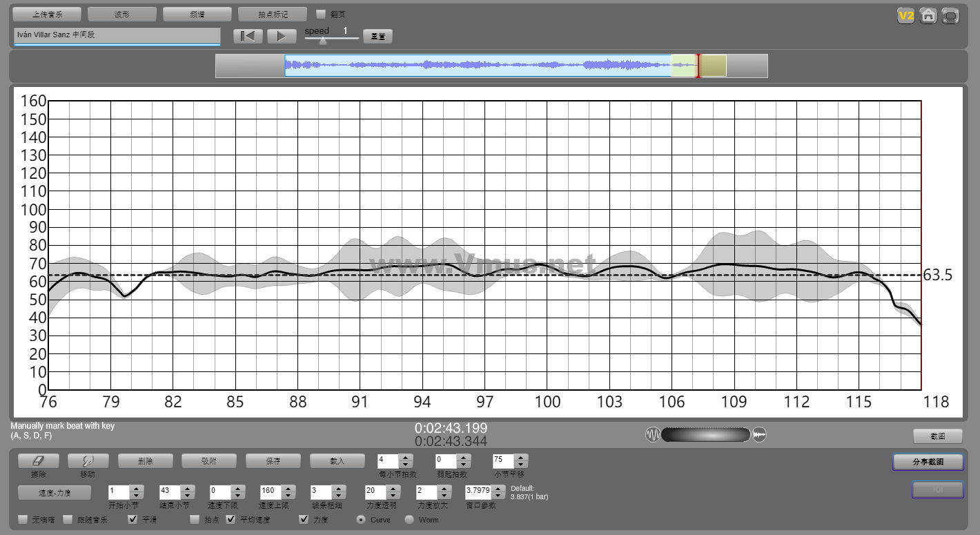Open the 波形 waveform view
The height and width of the screenshot is (535, 980).
tap(122, 14)
